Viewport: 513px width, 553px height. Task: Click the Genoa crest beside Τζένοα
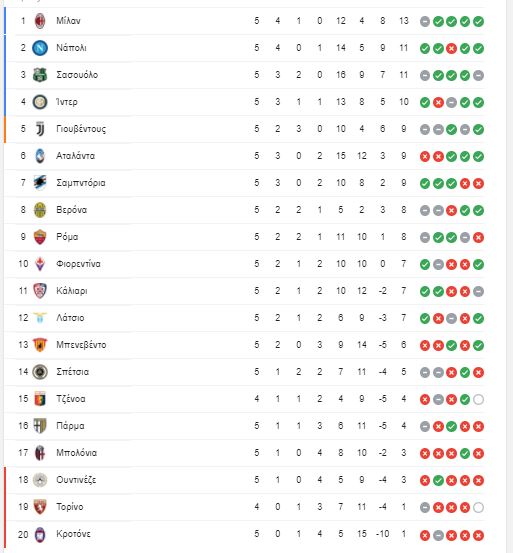40,399
